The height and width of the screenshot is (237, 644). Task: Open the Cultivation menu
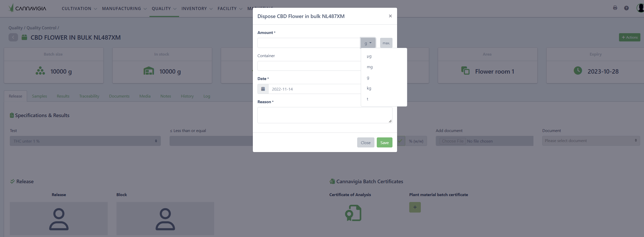tap(79, 8)
